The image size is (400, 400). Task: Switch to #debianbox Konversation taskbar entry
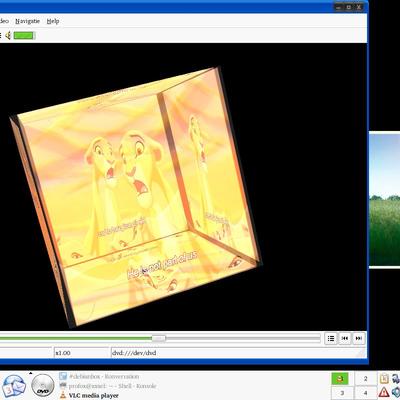click(99, 376)
